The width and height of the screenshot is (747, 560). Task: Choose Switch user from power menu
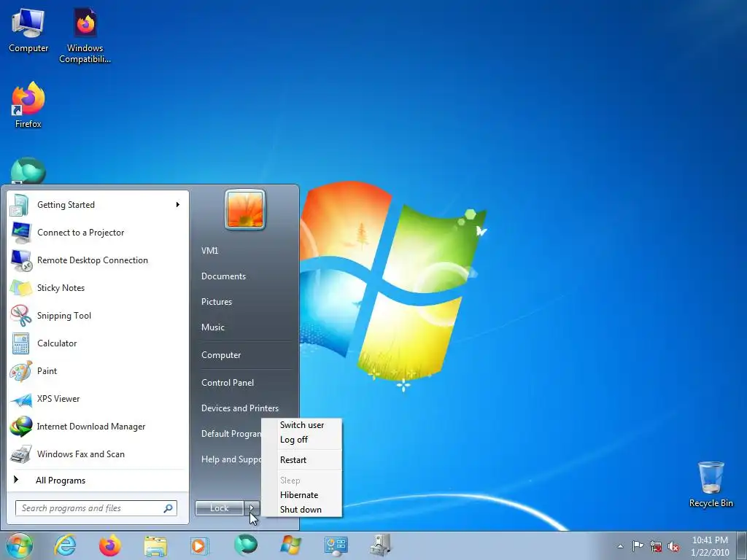[301, 425]
